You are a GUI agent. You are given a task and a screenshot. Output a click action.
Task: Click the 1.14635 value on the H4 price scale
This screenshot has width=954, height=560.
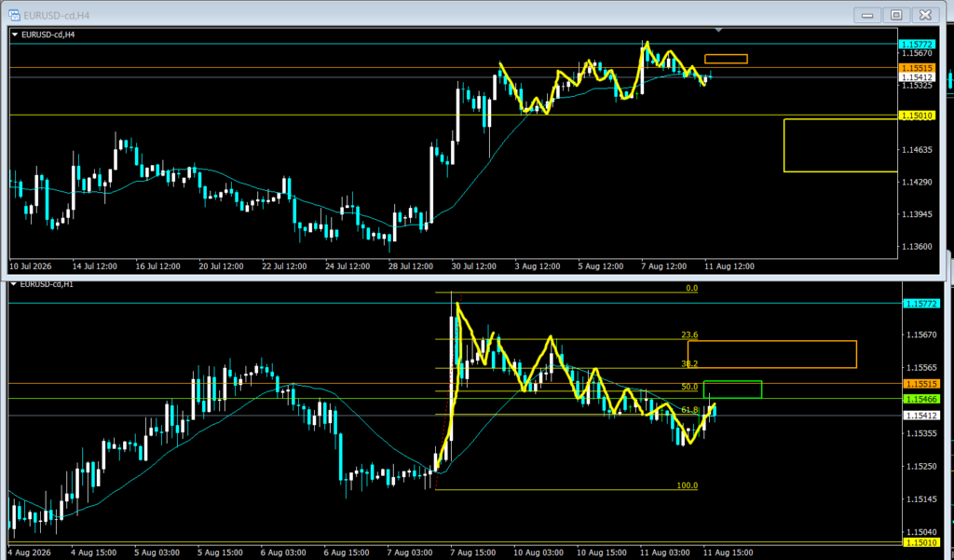click(x=917, y=149)
